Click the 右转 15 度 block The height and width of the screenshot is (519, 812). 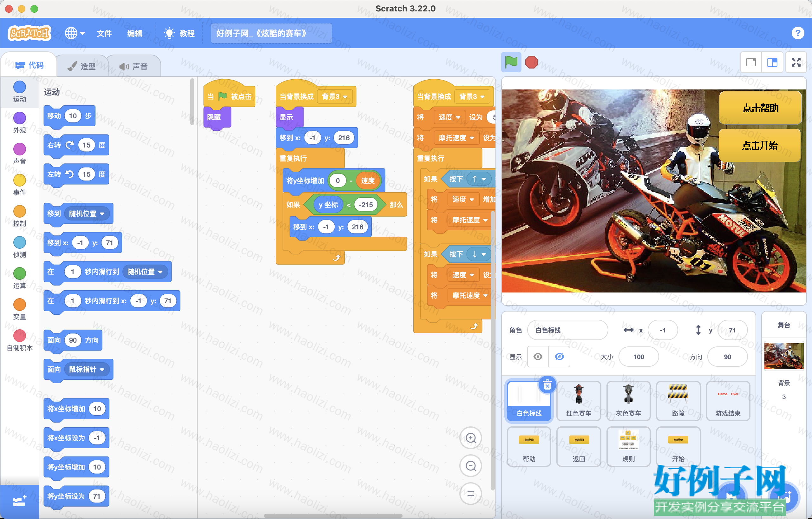coord(76,145)
